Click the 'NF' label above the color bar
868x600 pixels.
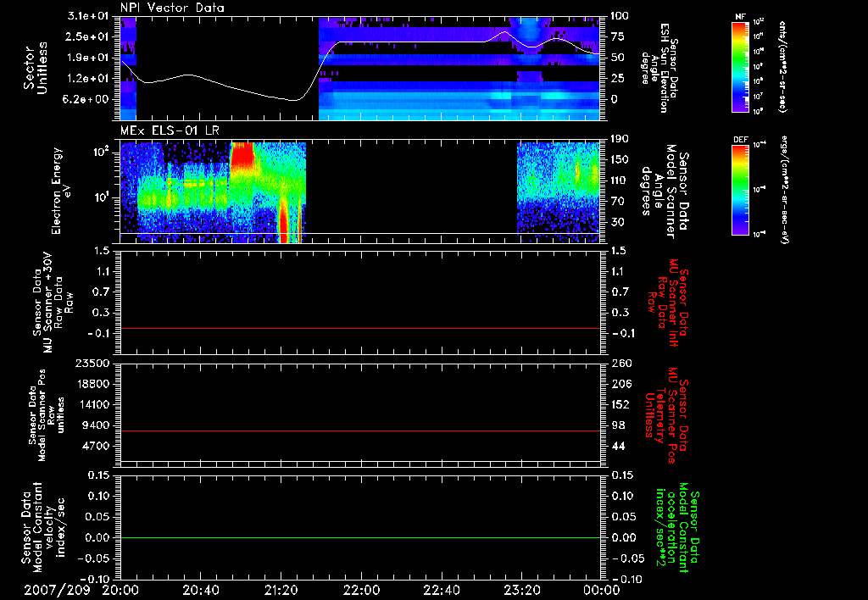(740, 17)
